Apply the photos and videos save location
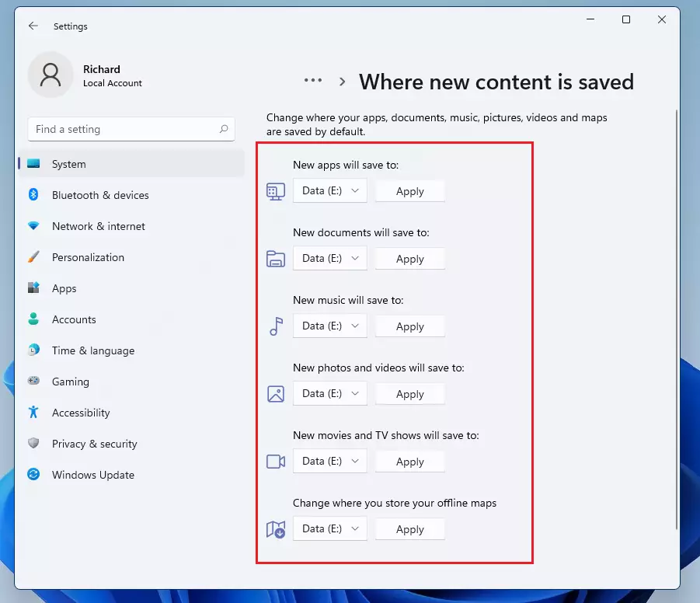700x603 pixels. coord(409,393)
